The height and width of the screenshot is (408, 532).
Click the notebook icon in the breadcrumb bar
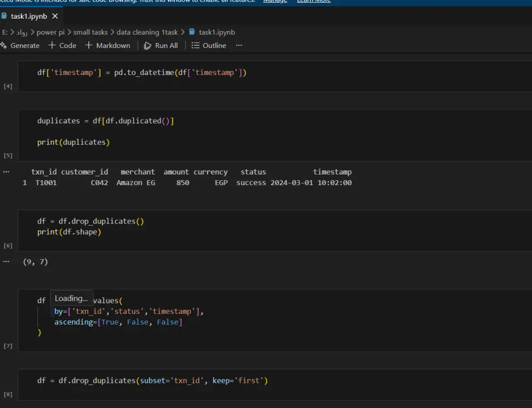coord(191,32)
